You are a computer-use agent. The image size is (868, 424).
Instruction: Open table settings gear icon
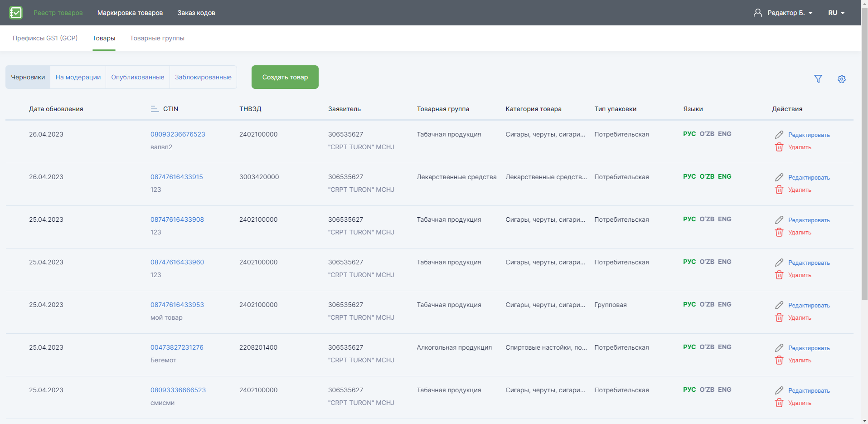[x=842, y=79]
